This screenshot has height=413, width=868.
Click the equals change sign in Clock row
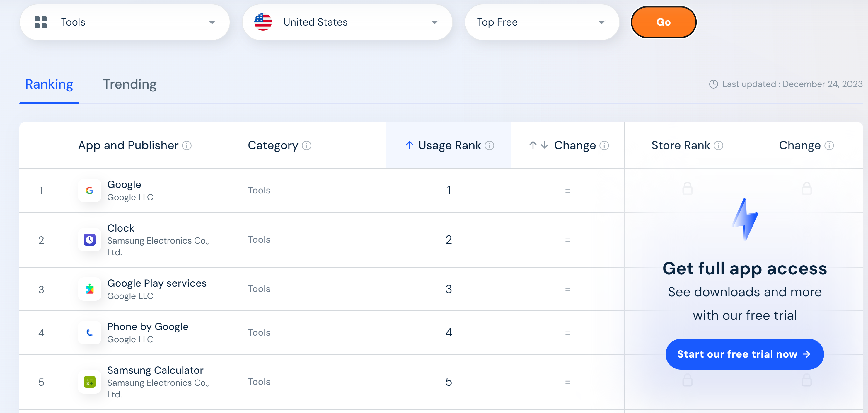(x=568, y=240)
